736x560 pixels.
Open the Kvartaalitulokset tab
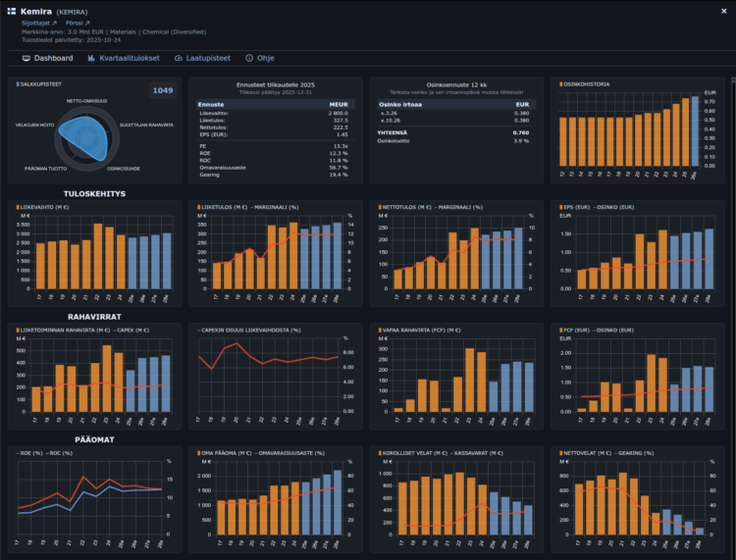(x=125, y=58)
